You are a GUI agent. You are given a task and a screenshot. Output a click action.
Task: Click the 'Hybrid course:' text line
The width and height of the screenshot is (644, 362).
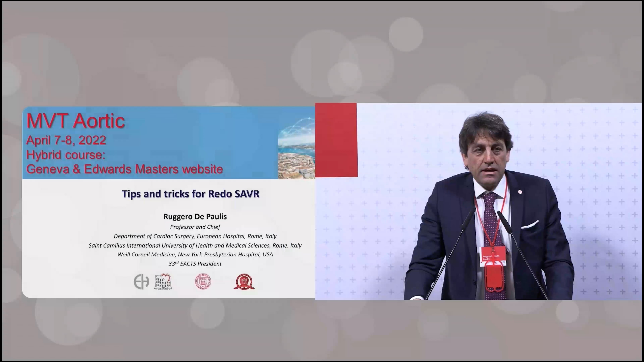66,155
